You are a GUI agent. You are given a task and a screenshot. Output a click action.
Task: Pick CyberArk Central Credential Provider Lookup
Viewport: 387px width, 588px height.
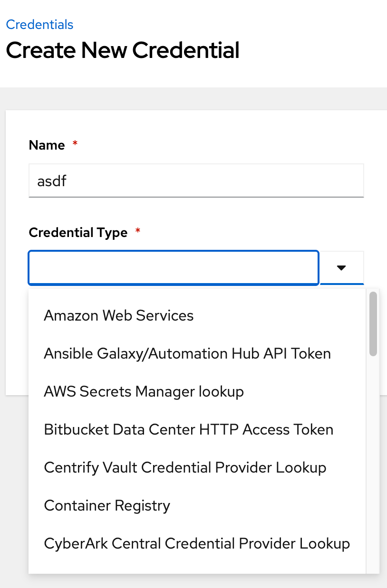tap(197, 544)
